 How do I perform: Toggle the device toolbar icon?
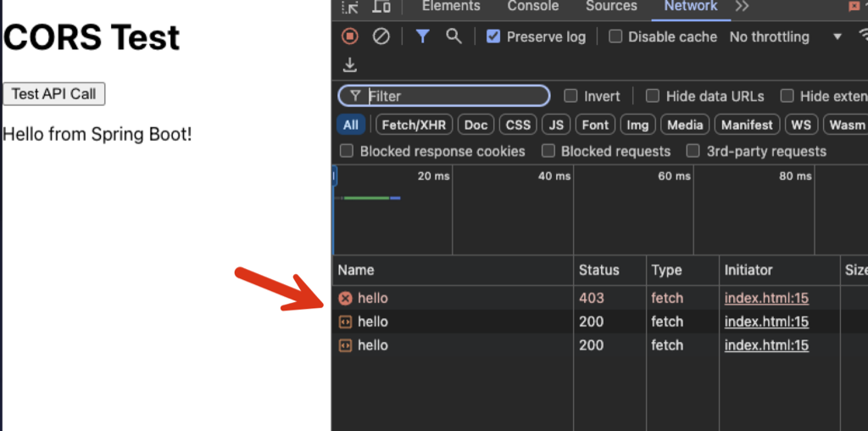pyautogui.click(x=381, y=7)
